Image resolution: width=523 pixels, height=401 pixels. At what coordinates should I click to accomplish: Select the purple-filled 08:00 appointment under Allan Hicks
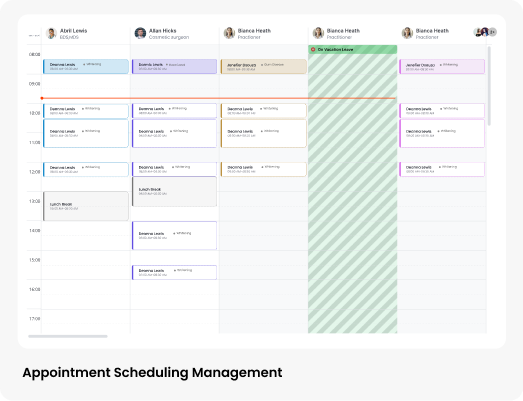pos(174,66)
